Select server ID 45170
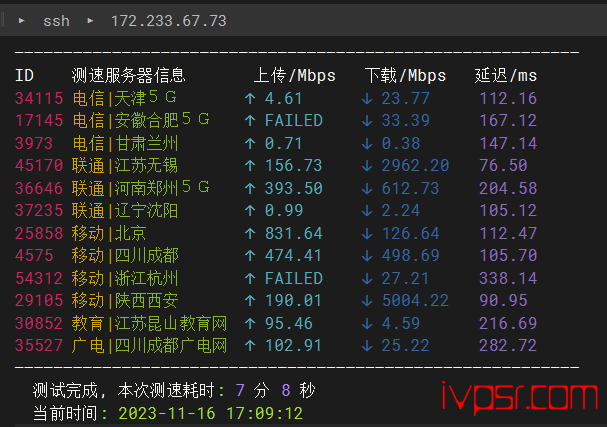Image resolution: width=607 pixels, height=427 pixels. [39, 166]
